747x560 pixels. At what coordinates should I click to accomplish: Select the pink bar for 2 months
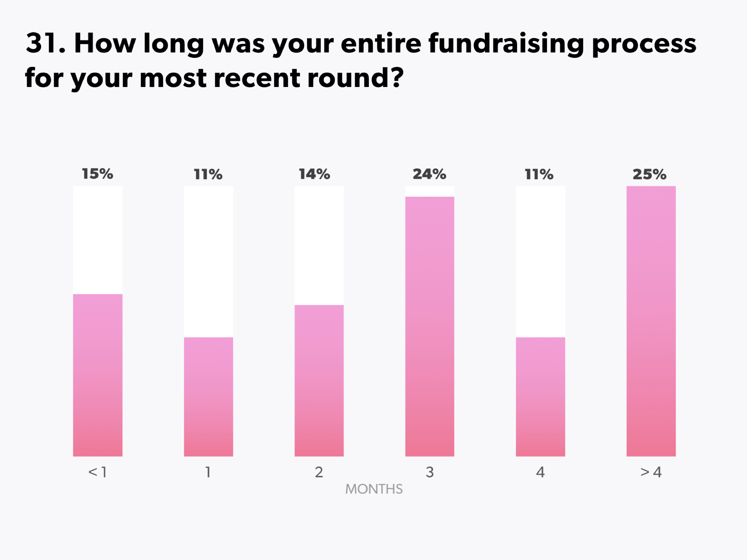click(x=319, y=380)
